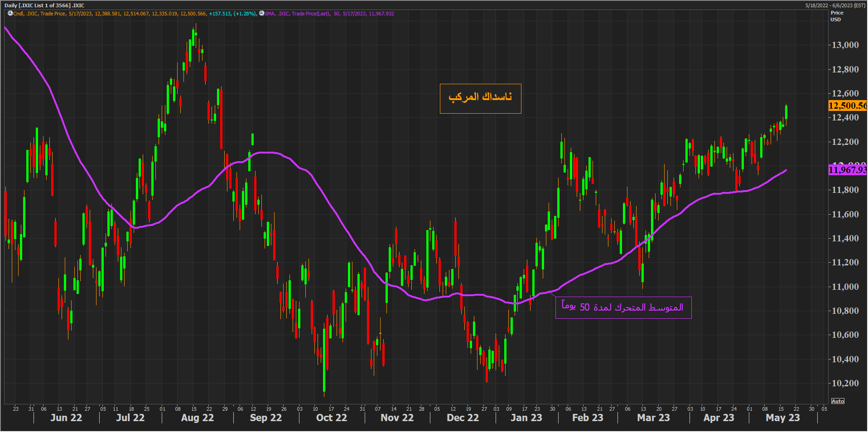868x432 pixels.
Task: Click the chart title Daily .IXIC
Action: coord(44,5)
